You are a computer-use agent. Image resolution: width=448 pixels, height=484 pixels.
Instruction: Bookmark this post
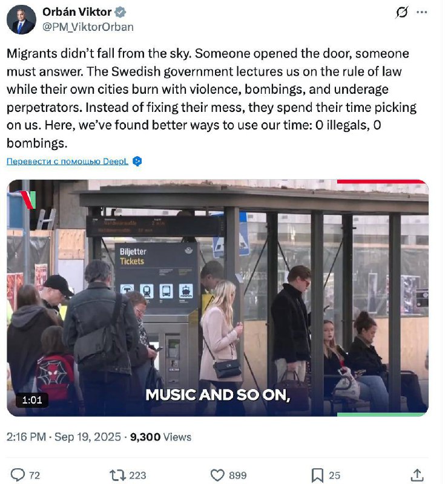pyautogui.click(x=317, y=475)
